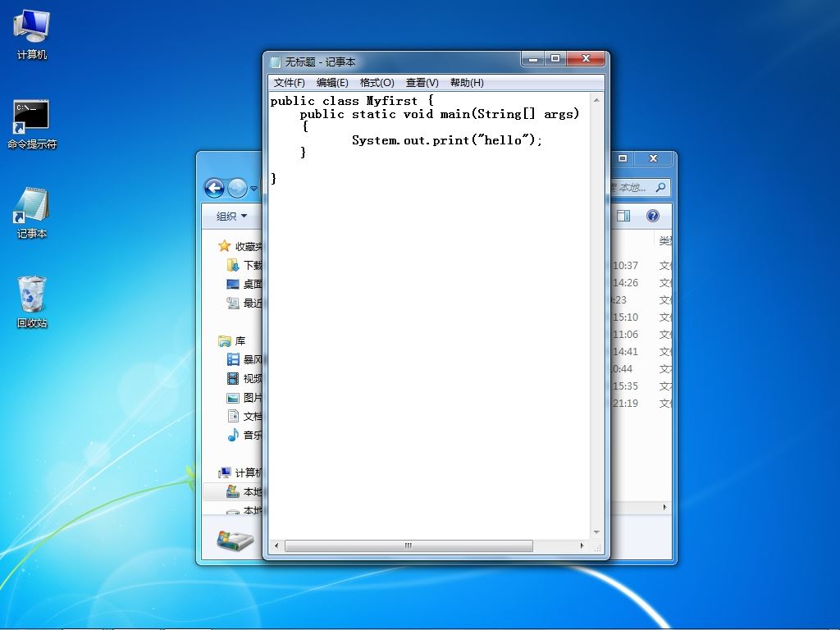Maximize the Notepad window
The width and height of the screenshot is (840, 630).
(555, 58)
